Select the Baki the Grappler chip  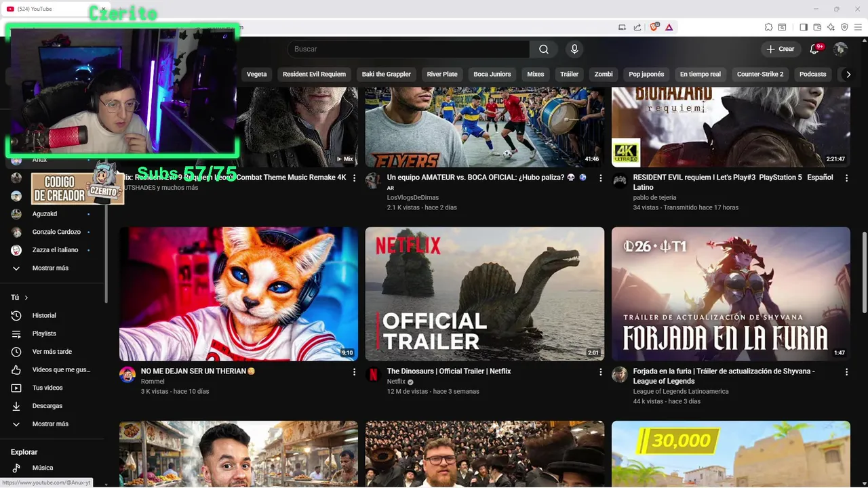click(x=387, y=75)
